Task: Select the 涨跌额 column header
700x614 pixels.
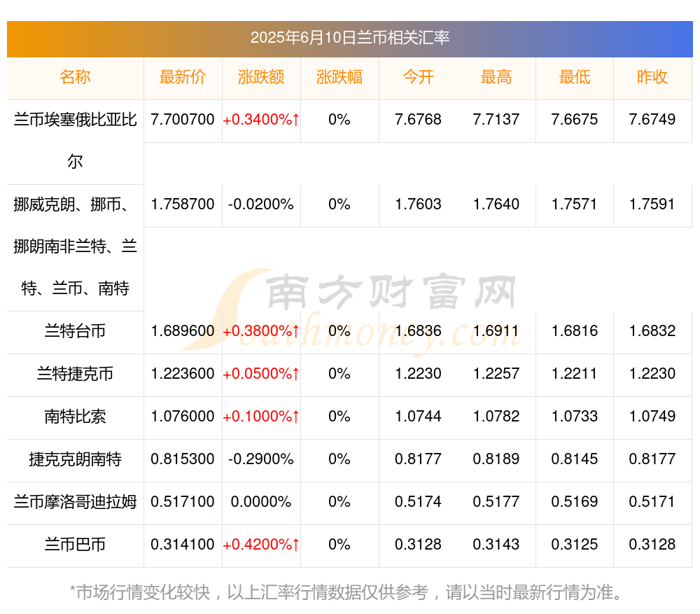Action: pos(261,77)
